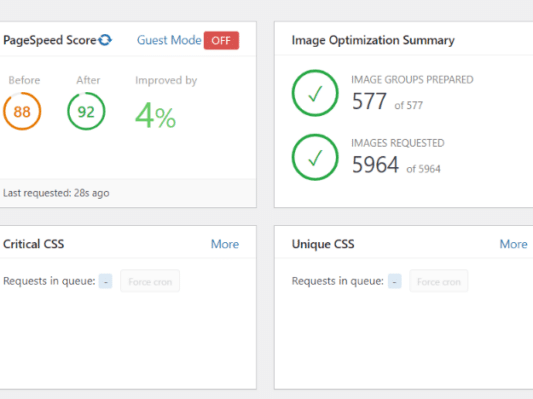Click the Images Requested checkmark icon
533x399 pixels.
tap(315, 157)
